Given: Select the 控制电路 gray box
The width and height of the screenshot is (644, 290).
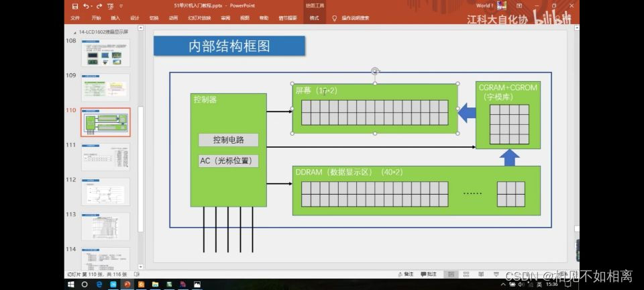Looking at the screenshot, I should pyautogui.click(x=228, y=140).
